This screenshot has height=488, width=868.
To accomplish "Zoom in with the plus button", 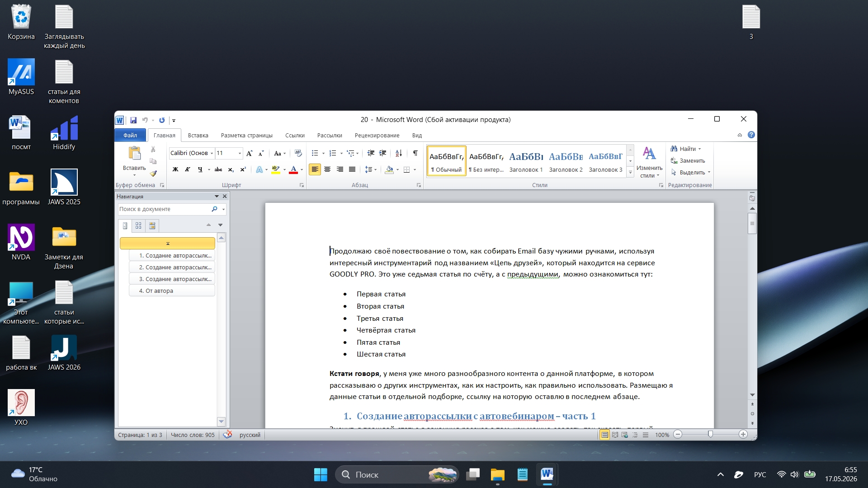I will 743,435.
